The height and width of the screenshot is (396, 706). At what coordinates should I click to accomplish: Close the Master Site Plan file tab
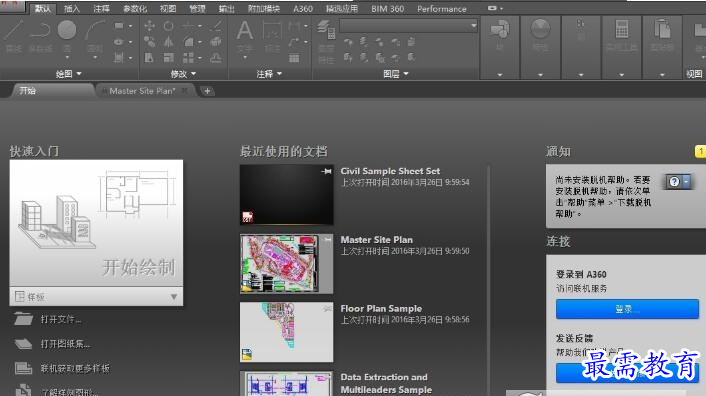coord(185,91)
